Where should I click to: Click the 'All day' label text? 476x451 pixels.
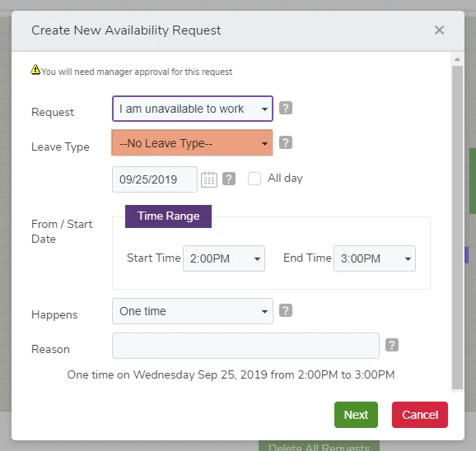click(x=285, y=179)
